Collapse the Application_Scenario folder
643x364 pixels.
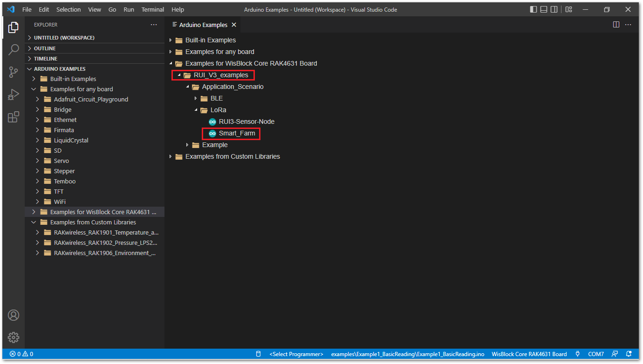pos(187,87)
